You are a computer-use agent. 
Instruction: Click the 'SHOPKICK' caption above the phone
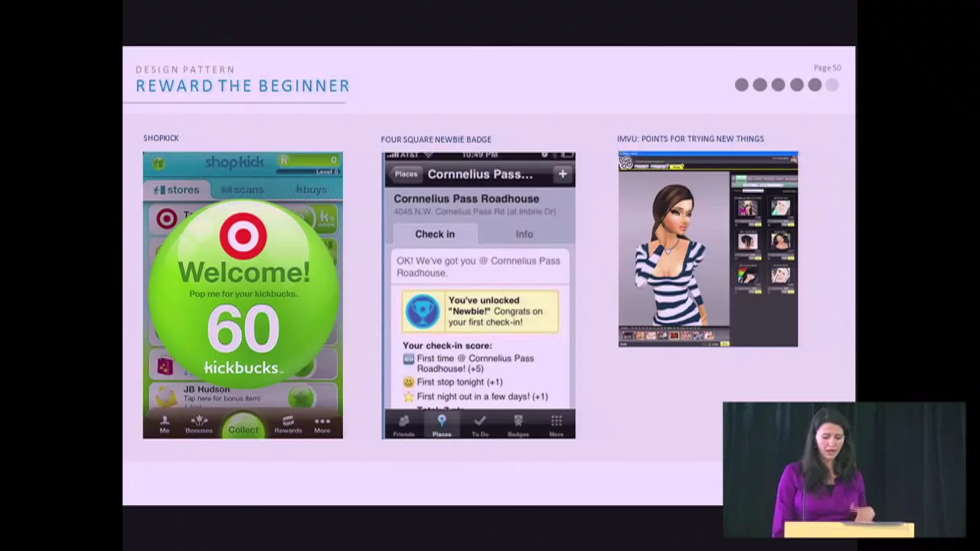161,138
